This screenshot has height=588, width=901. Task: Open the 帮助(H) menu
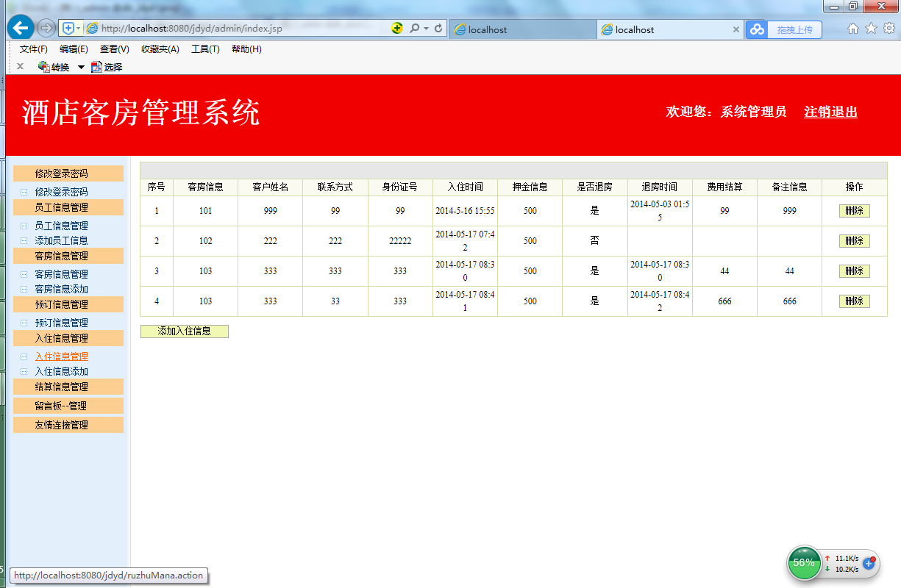246,49
